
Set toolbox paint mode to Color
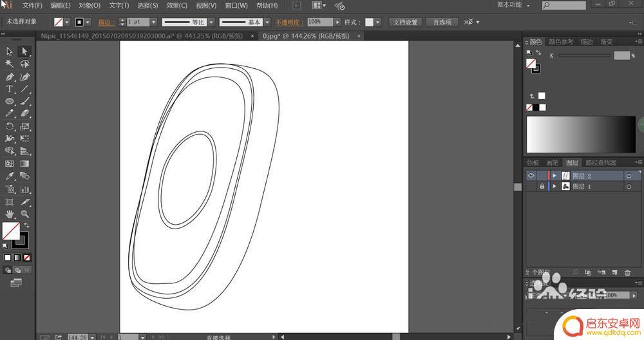point(7,258)
